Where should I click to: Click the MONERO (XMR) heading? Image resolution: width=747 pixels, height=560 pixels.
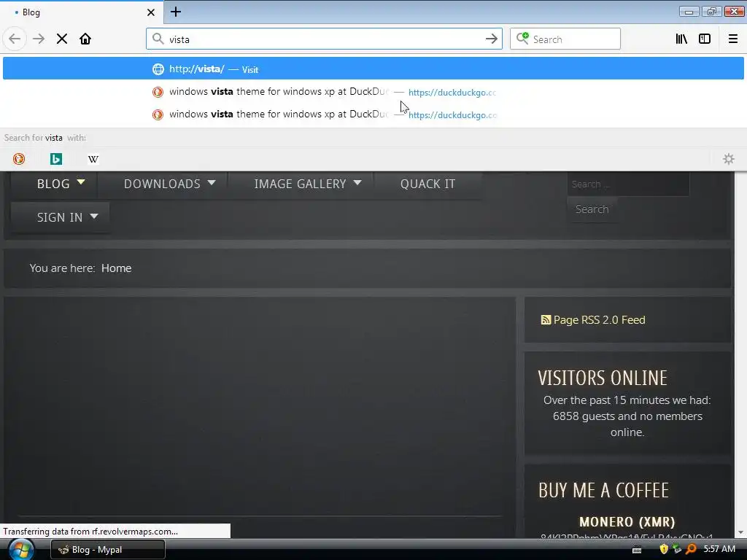tap(627, 522)
